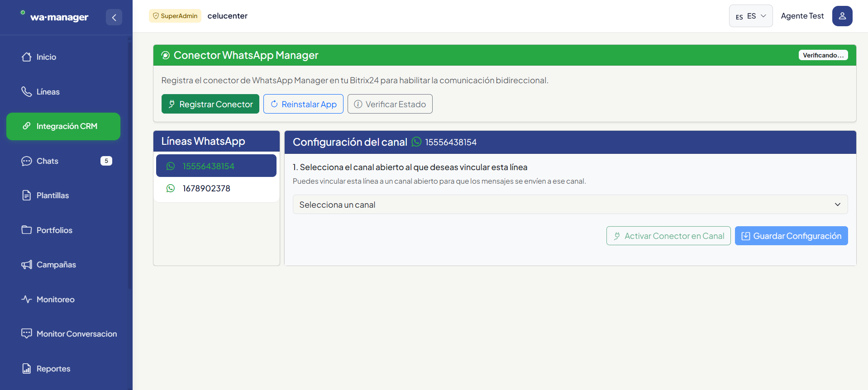Select WhatsApp line 1678902378
This screenshot has height=390, width=868.
point(216,188)
